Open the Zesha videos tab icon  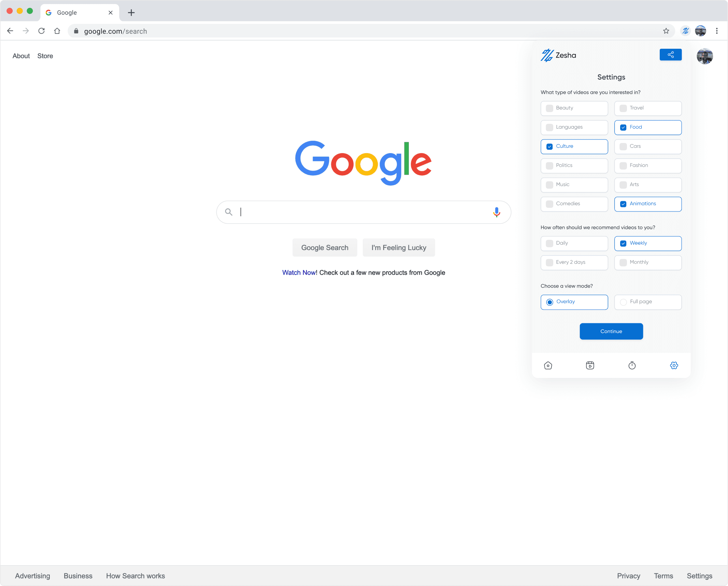pos(590,365)
